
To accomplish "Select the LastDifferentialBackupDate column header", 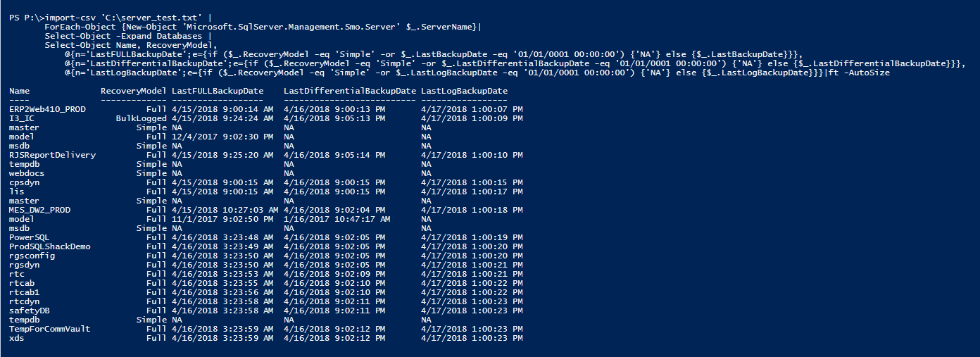I will (x=350, y=92).
